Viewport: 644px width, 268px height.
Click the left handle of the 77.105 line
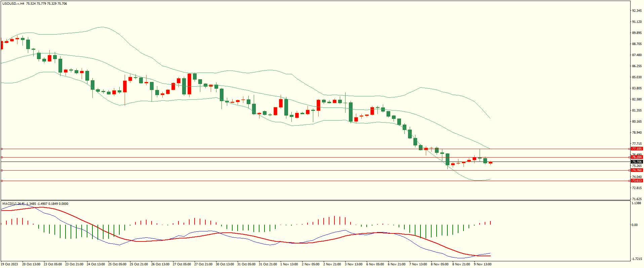coord(2,149)
